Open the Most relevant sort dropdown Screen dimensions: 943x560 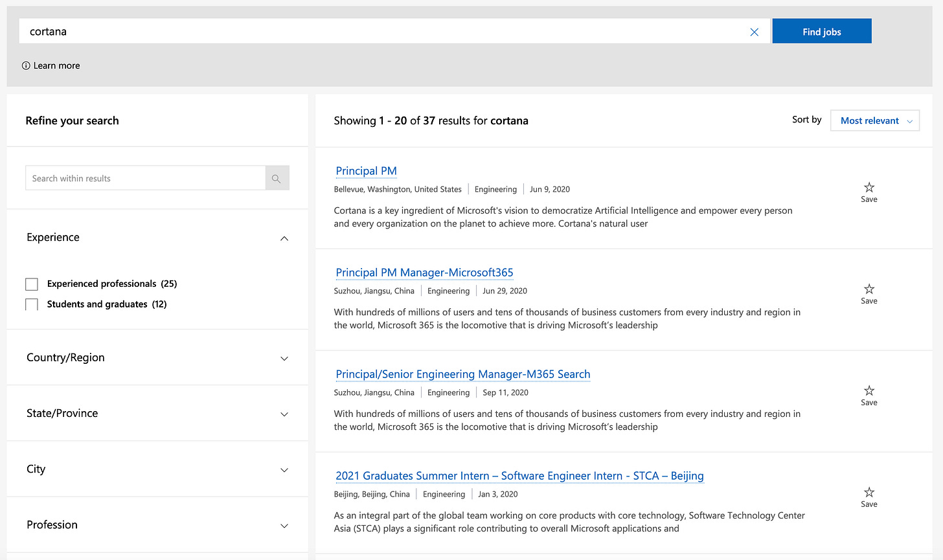pos(875,120)
